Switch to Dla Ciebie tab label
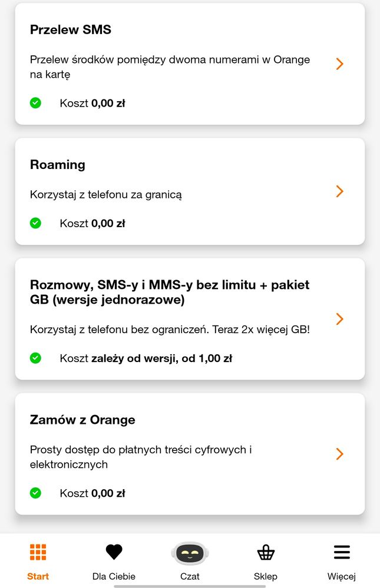 pos(114,576)
